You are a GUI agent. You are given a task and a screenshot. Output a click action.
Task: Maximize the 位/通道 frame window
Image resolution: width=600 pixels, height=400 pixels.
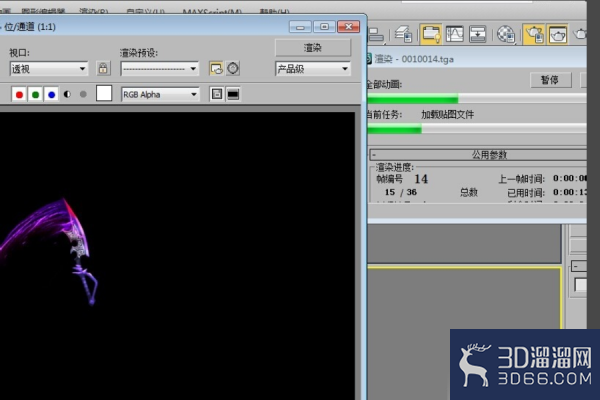324,27
